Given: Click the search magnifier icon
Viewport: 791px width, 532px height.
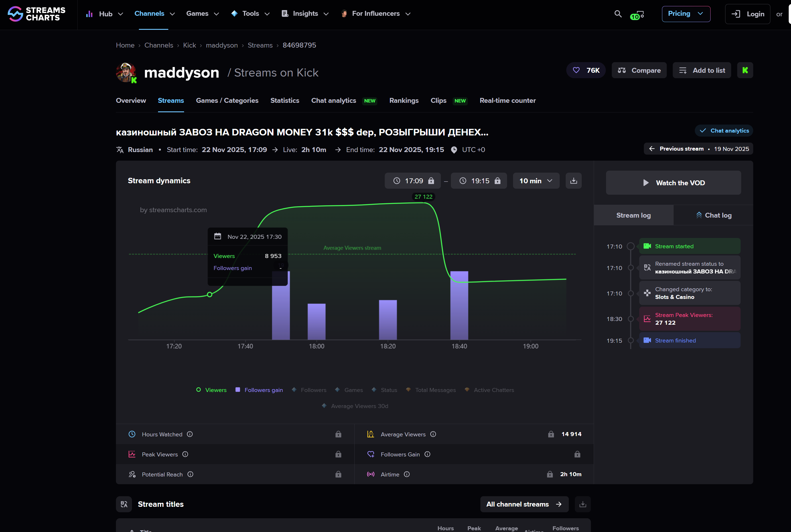Looking at the screenshot, I should tap(618, 14).
